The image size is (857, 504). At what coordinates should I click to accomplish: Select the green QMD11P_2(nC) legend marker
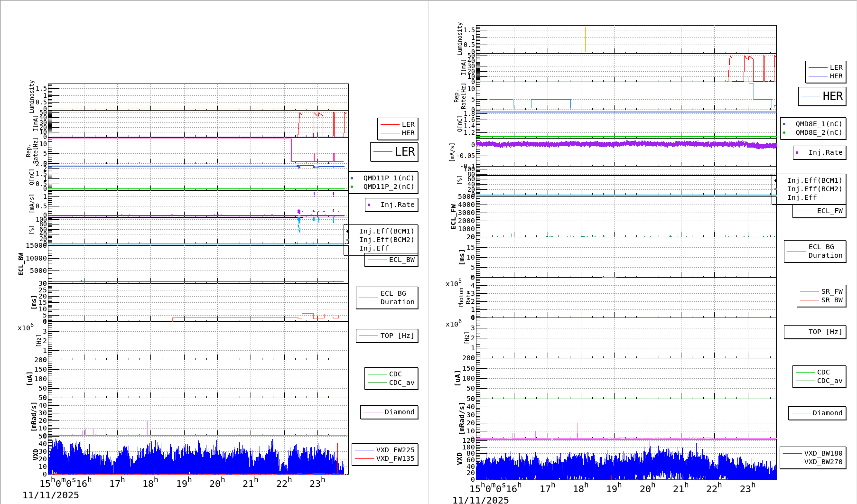[352, 187]
